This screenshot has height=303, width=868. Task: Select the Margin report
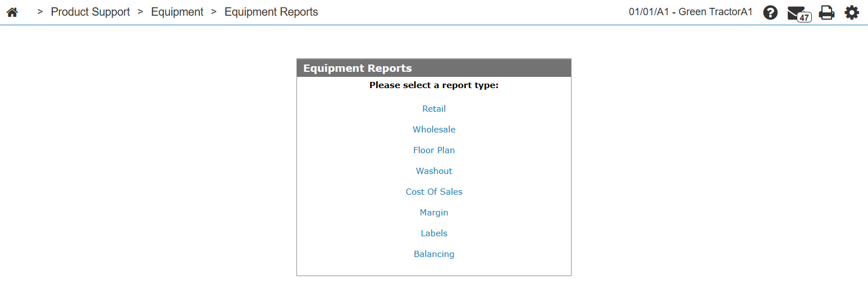[x=434, y=213]
